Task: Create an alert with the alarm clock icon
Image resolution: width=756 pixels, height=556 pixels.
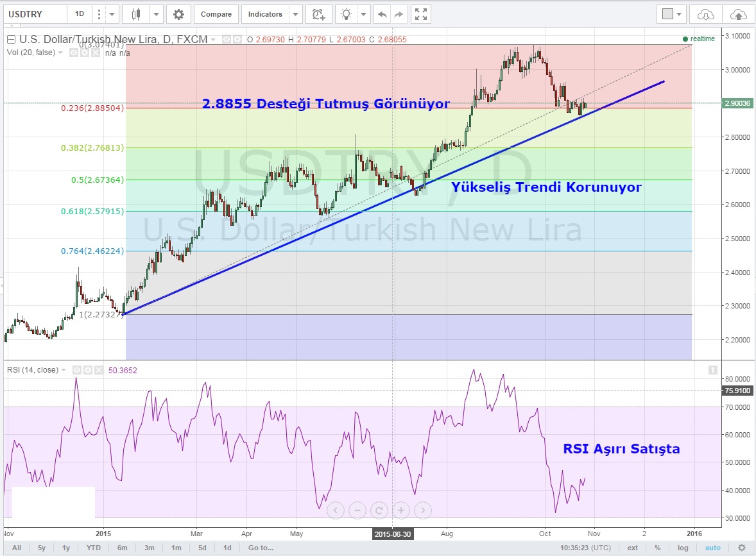Action: tap(318, 14)
